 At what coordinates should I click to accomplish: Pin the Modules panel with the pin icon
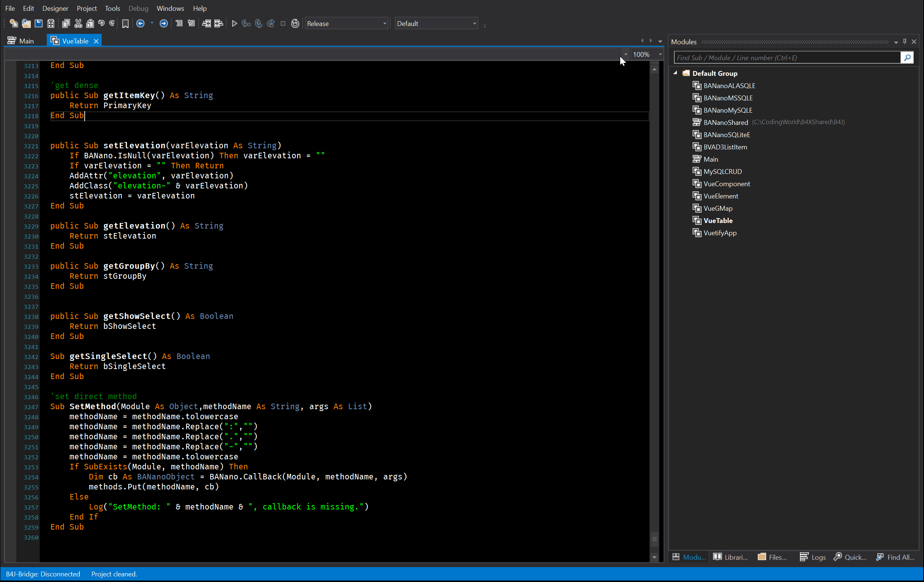pyautogui.click(x=904, y=42)
